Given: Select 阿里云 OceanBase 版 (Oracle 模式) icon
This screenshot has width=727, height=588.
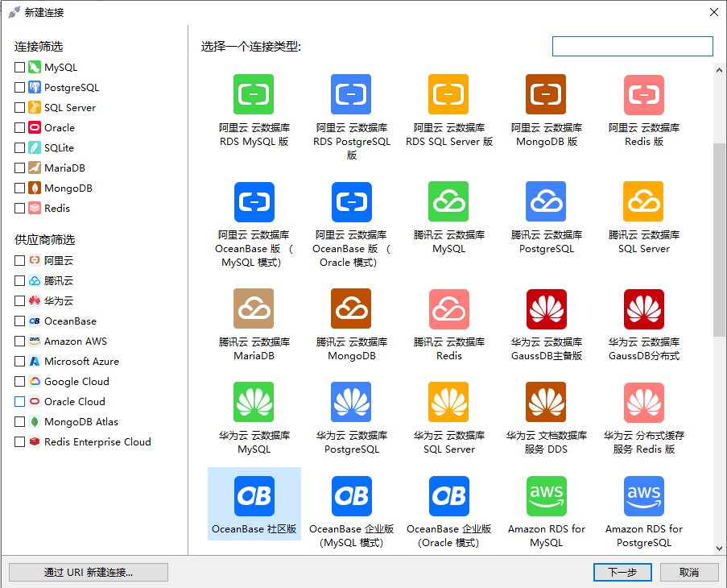Looking at the screenshot, I should (352, 202).
